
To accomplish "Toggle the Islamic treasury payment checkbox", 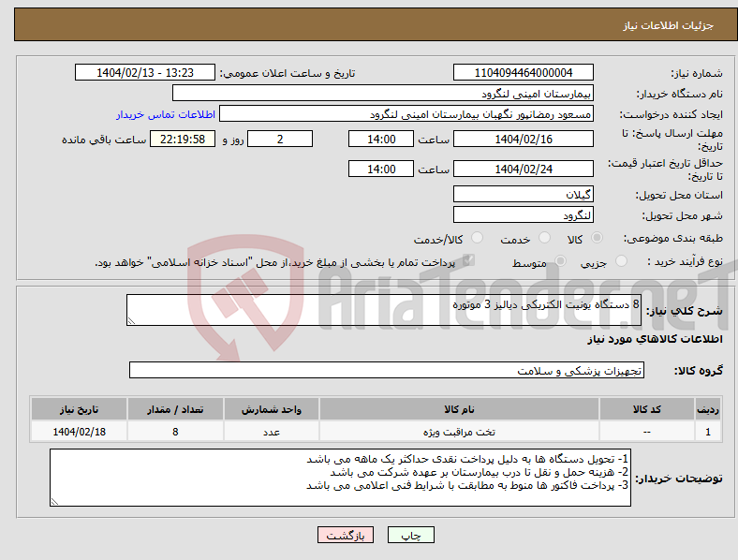I will [x=468, y=260].
